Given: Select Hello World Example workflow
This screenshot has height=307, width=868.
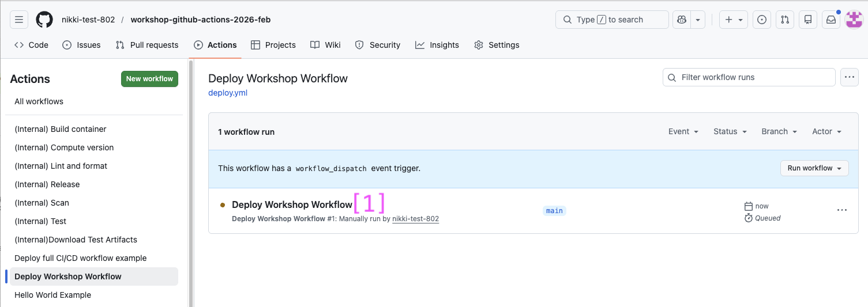Looking at the screenshot, I should (x=94, y=295).
